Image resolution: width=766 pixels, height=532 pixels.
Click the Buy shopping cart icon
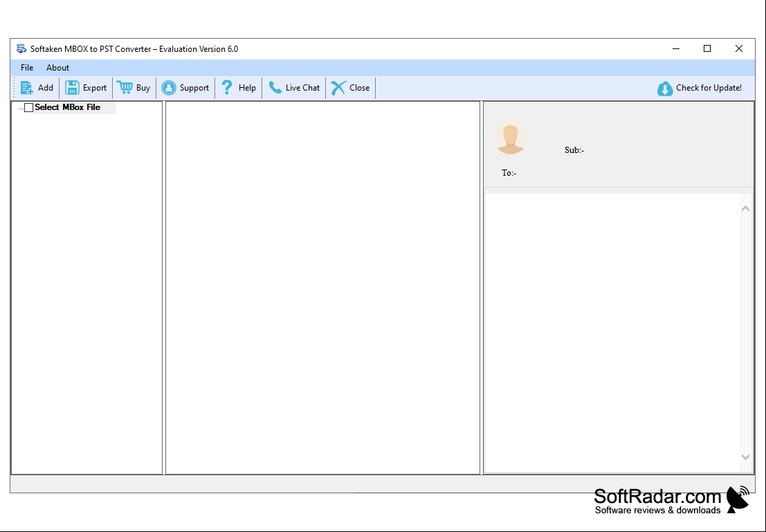pos(125,87)
